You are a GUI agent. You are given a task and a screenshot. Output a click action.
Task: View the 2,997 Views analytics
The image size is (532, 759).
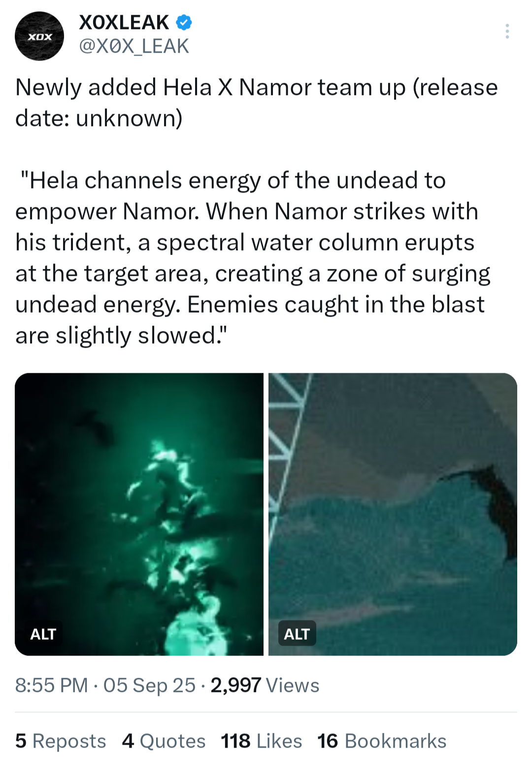265,686
